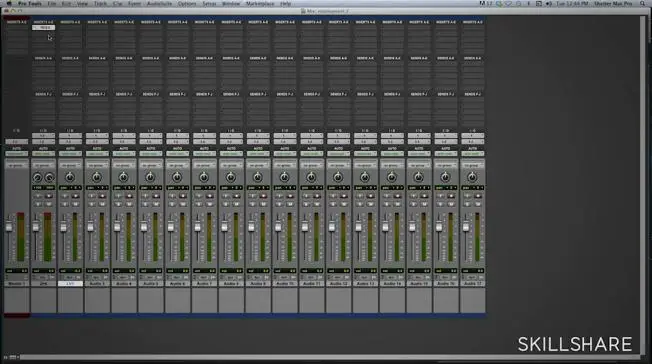
Task: Open the output path selector on Audio 13
Action: click(365, 142)
